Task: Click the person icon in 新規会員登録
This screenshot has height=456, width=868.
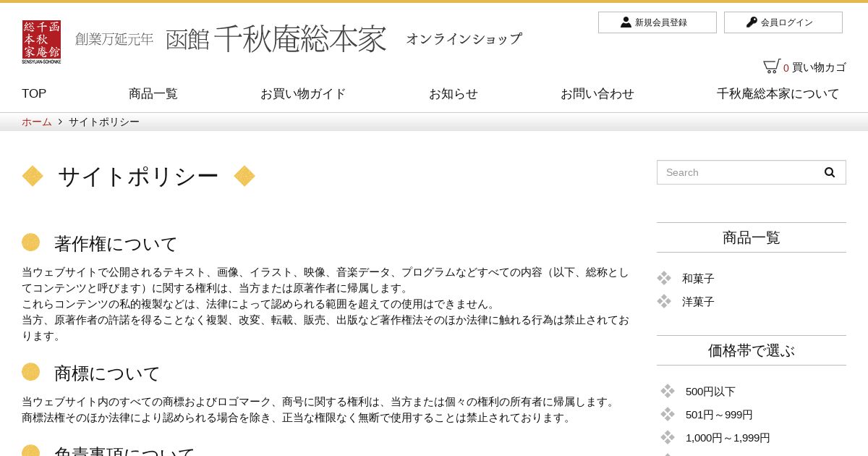Action: pos(626,22)
